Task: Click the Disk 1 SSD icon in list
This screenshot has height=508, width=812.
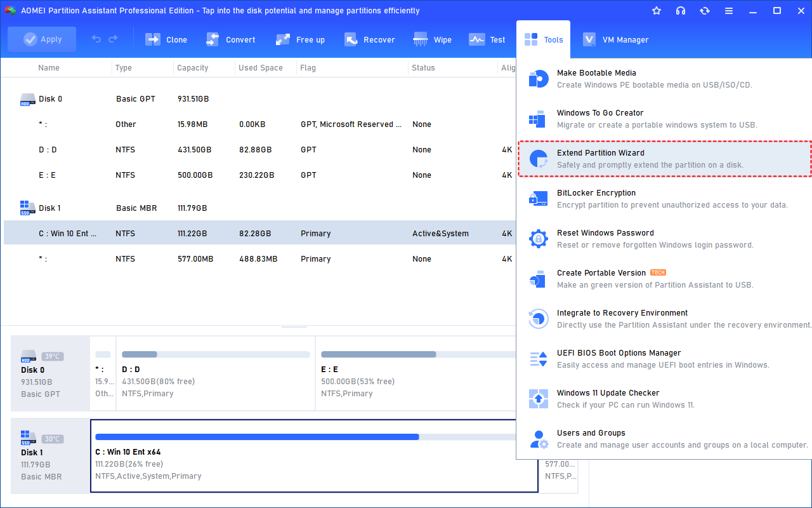Action: point(27,208)
